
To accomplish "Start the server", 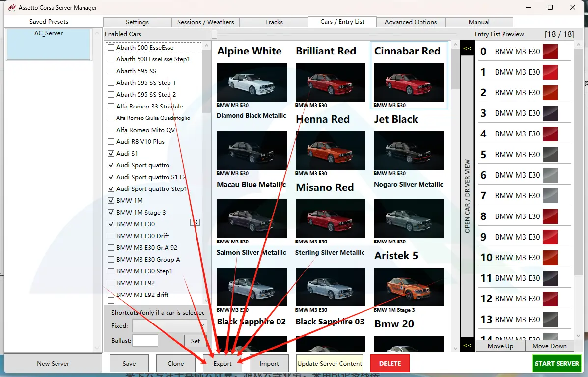I will (557, 364).
